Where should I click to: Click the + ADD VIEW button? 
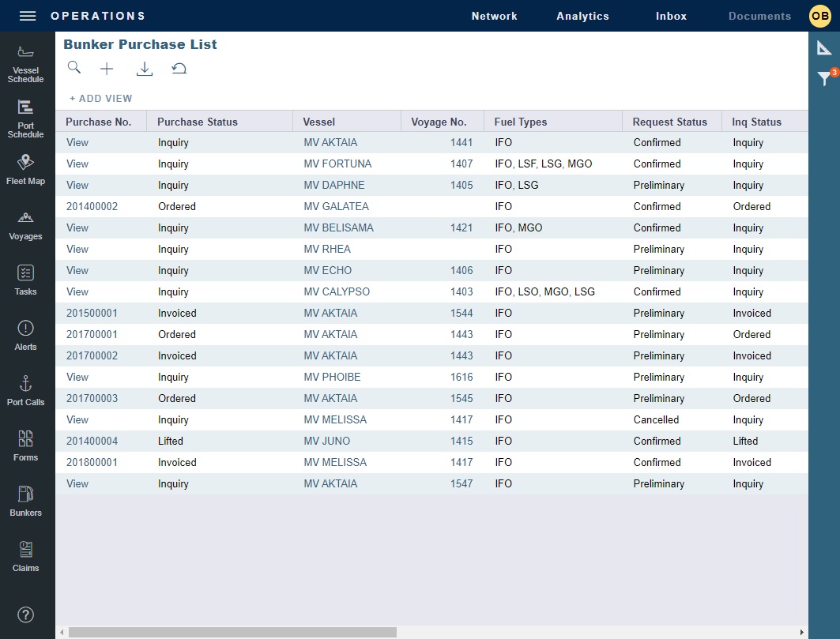click(x=101, y=99)
